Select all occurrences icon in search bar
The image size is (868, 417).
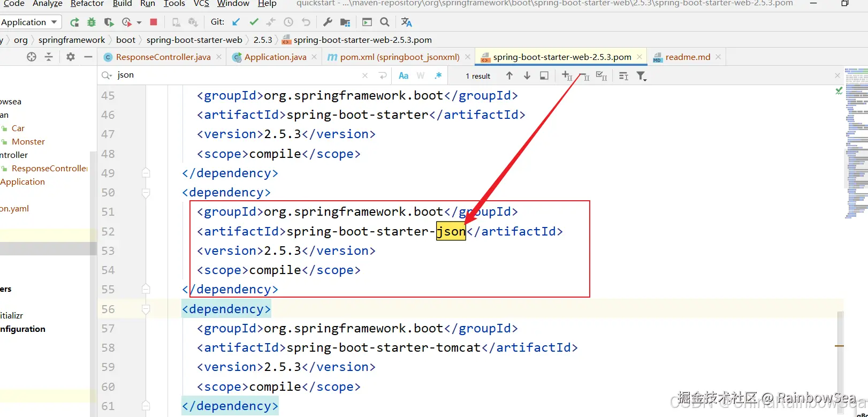tap(601, 76)
